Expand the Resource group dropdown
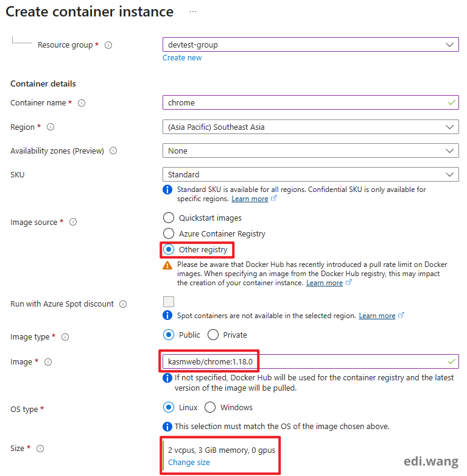This screenshot has width=467, height=476. [x=311, y=44]
